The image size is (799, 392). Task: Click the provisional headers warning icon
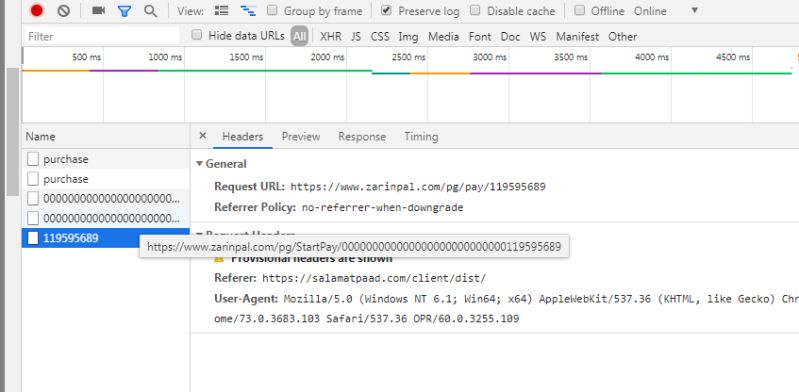coord(219,259)
